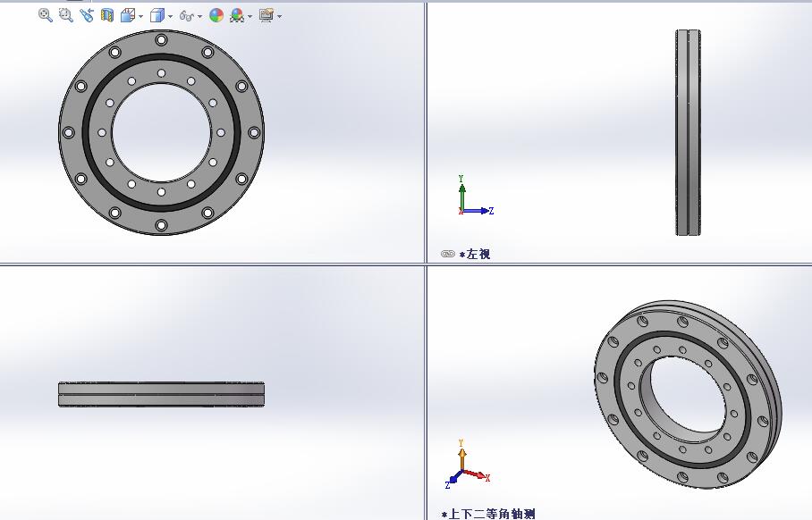The height and width of the screenshot is (520, 812).
Task: Select the bearing in the front view
Action: [162, 132]
